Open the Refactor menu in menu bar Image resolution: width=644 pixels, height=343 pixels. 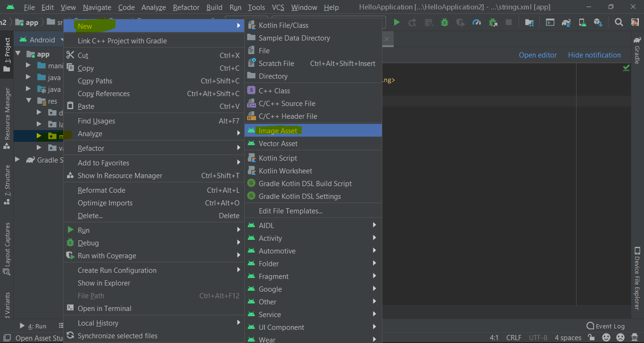click(186, 7)
